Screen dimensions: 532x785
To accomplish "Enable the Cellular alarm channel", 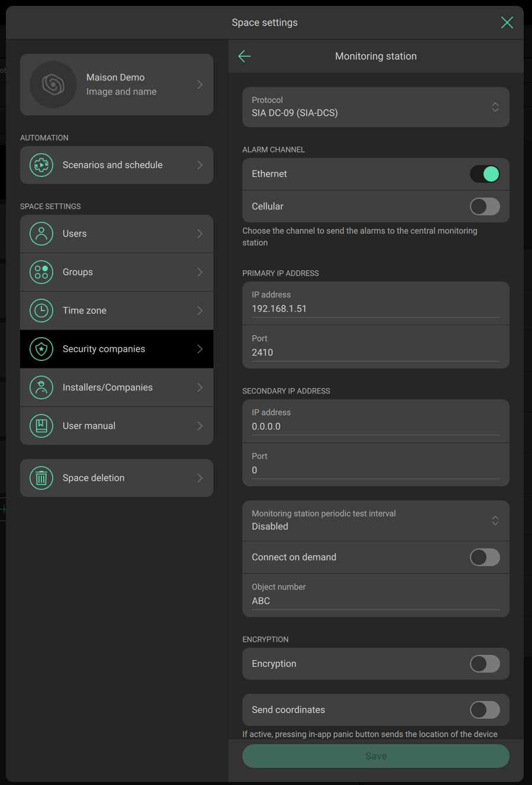I will point(485,206).
